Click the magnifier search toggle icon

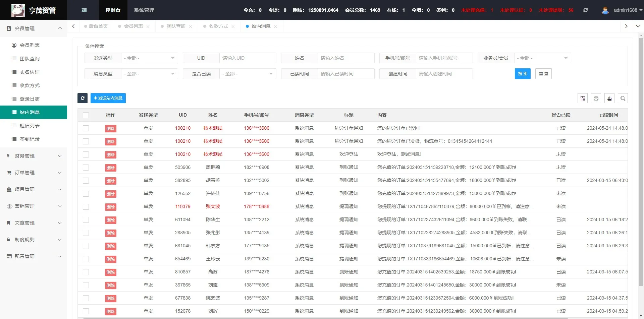[x=623, y=98]
